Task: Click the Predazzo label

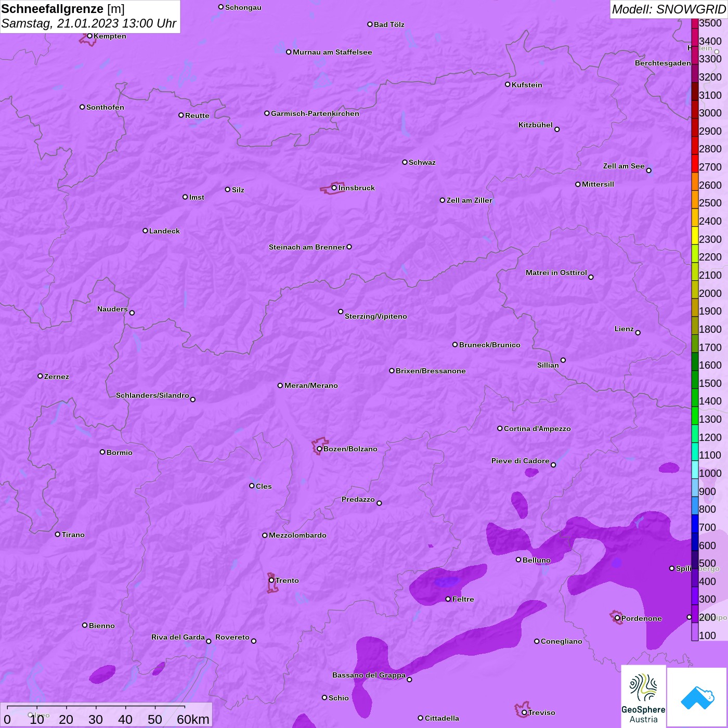Action: coord(358,499)
